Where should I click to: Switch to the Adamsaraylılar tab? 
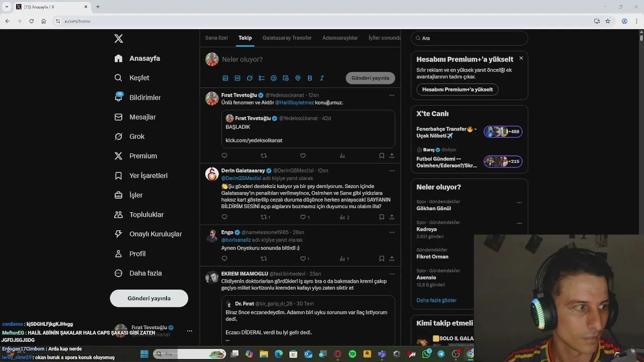click(340, 38)
